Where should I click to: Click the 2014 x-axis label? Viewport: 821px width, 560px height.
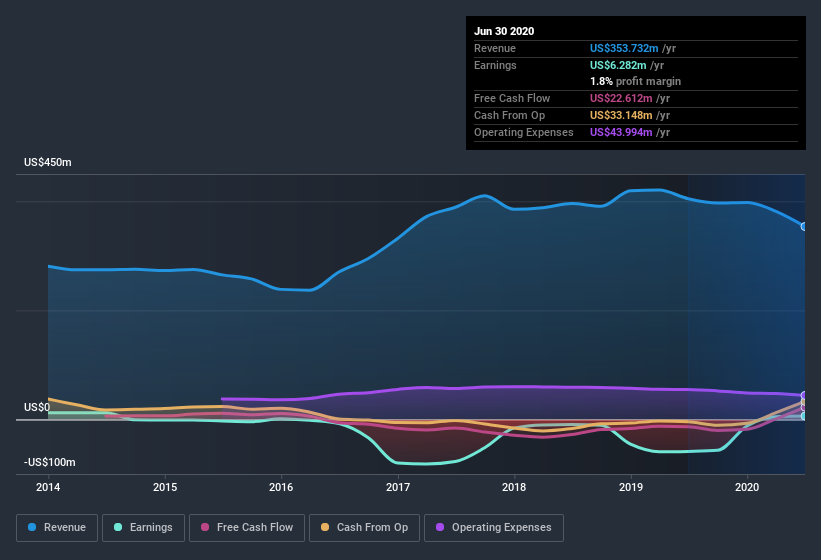click(48, 487)
